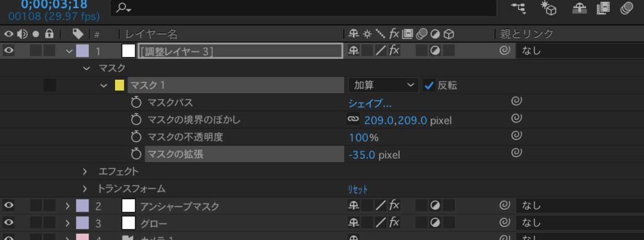Viewport: 644px width, 240px height.
Task: Open the 加算 mask mode dropdown
Action: coord(383,85)
